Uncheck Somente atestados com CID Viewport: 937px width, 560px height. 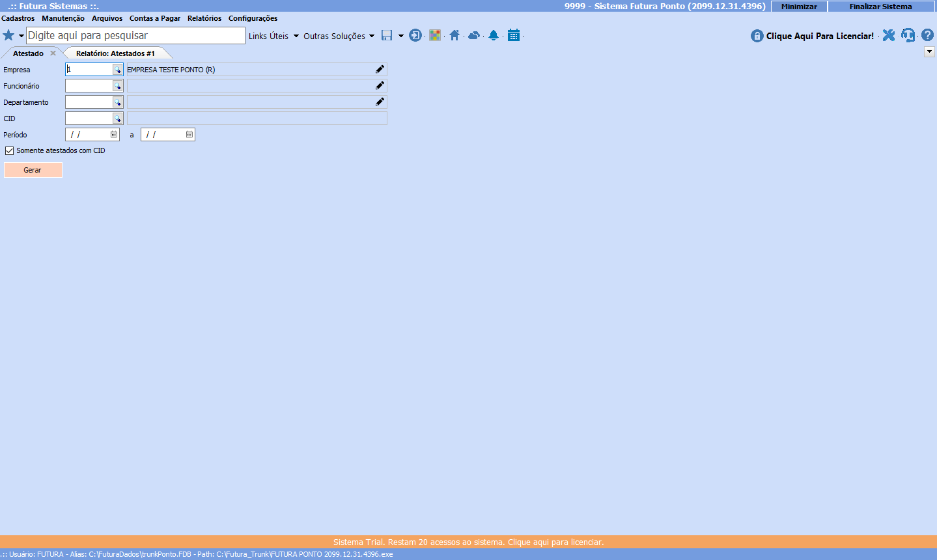[10, 151]
